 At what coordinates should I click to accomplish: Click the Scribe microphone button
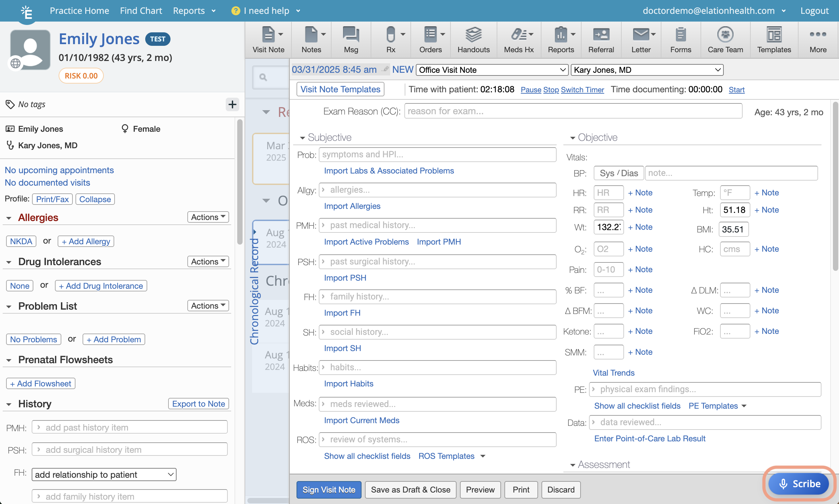(799, 483)
